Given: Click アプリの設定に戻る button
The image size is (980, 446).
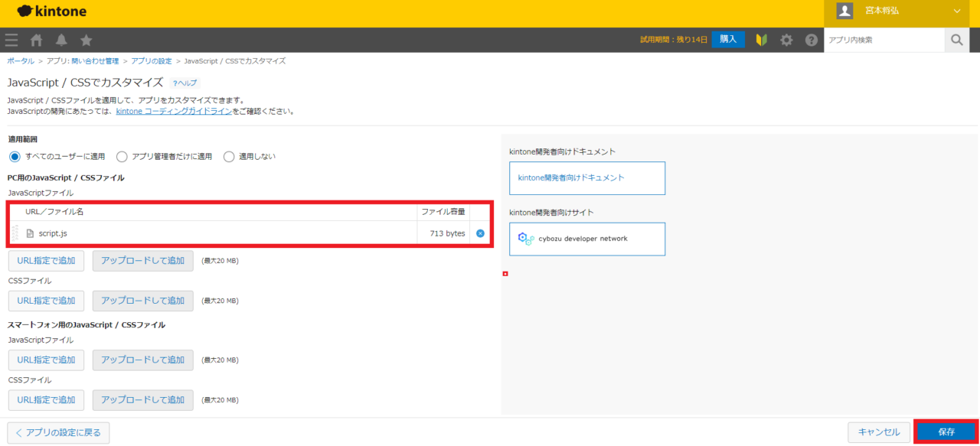Looking at the screenshot, I should pos(58,431).
